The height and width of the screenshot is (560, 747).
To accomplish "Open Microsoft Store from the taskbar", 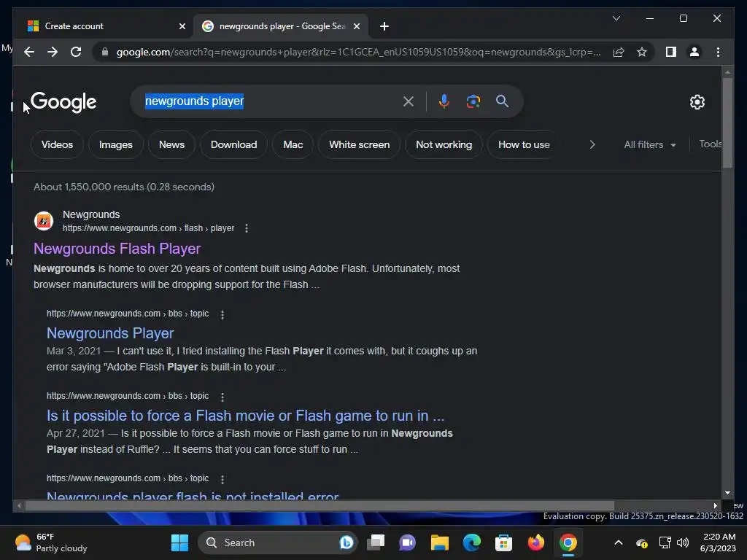I will pyautogui.click(x=503, y=542).
